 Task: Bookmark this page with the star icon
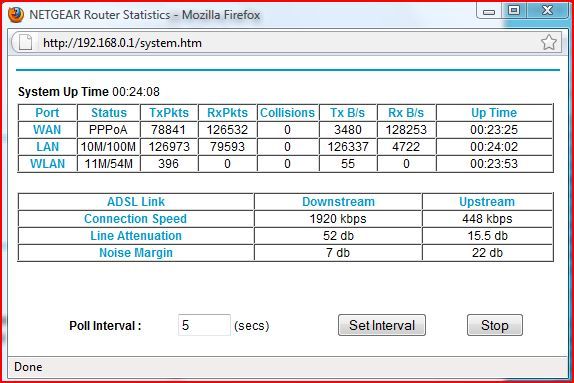coord(549,42)
